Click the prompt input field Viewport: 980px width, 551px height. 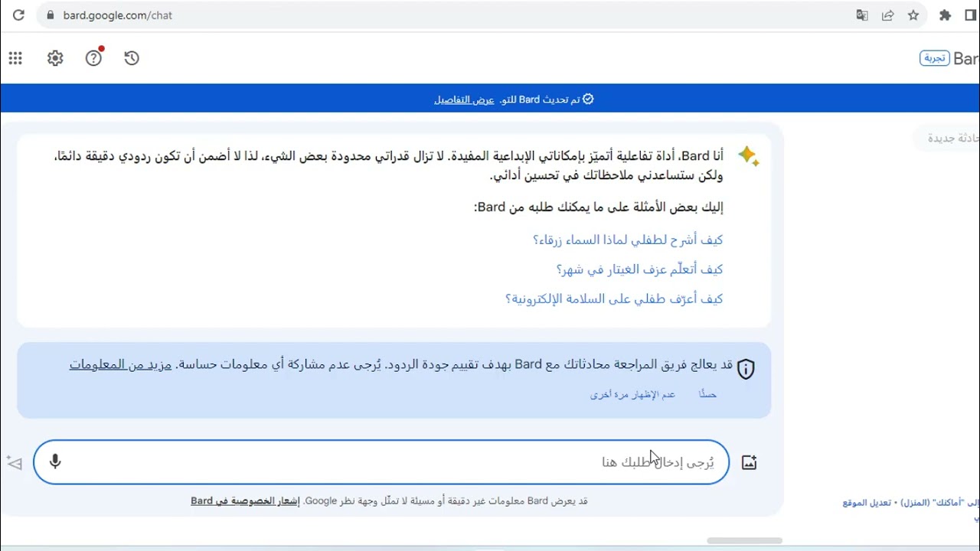pos(381,462)
